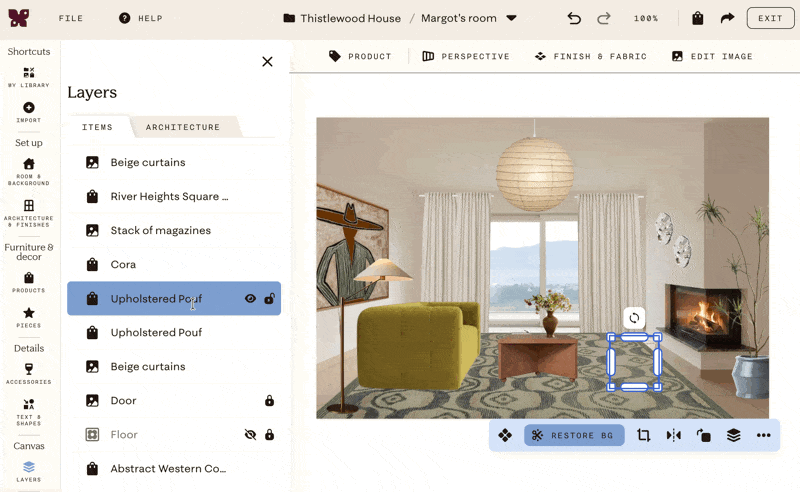Click the crop tool in floating toolbar
800x492 pixels.
[643, 435]
